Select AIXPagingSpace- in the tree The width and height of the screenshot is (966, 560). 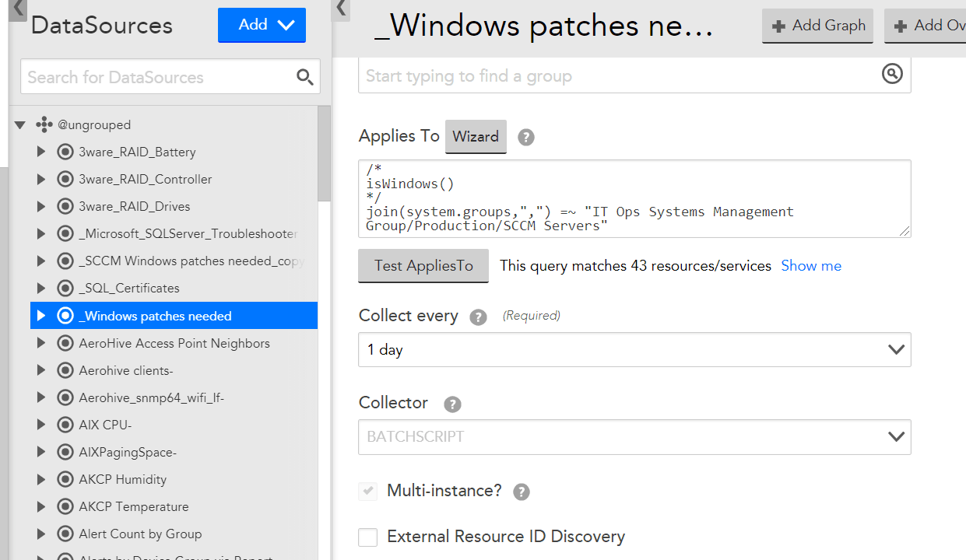pyautogui.click(x=128, y=452)
